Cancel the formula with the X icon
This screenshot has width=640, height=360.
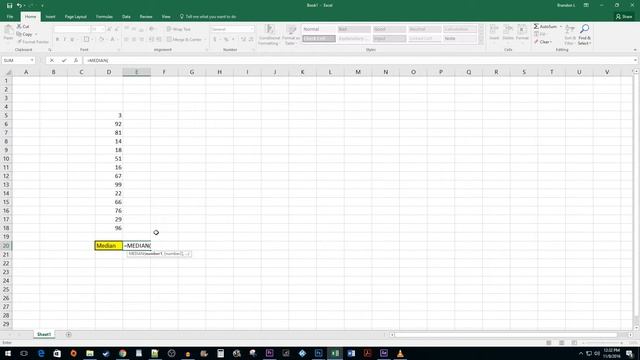(x=51, y=60)
